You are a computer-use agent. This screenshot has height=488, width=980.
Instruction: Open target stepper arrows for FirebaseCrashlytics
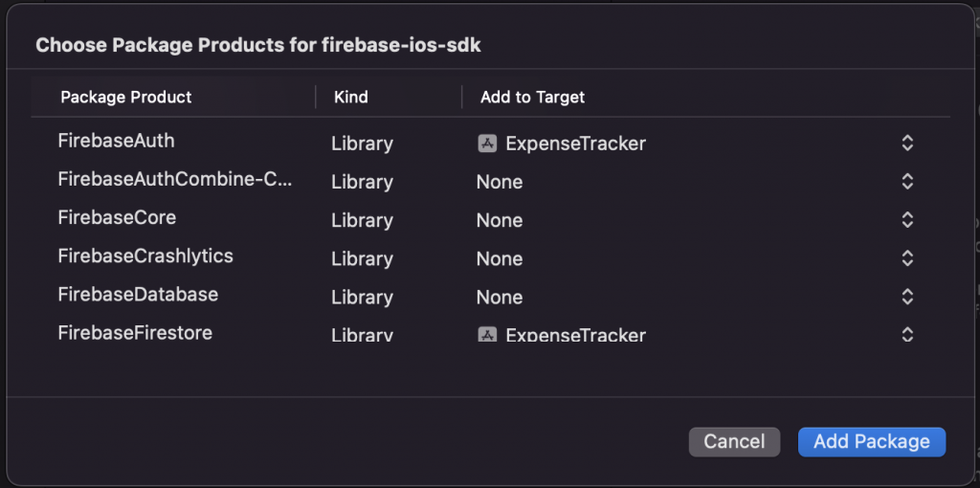coord(907,258)
